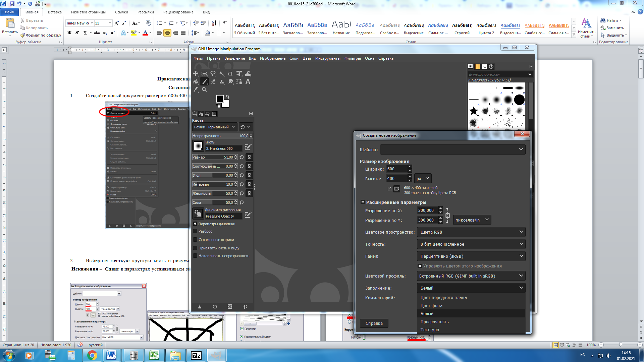Screen dimensions: 644x362
Task: Select the Free Select lasso tool
Action: tap(213, 74)
